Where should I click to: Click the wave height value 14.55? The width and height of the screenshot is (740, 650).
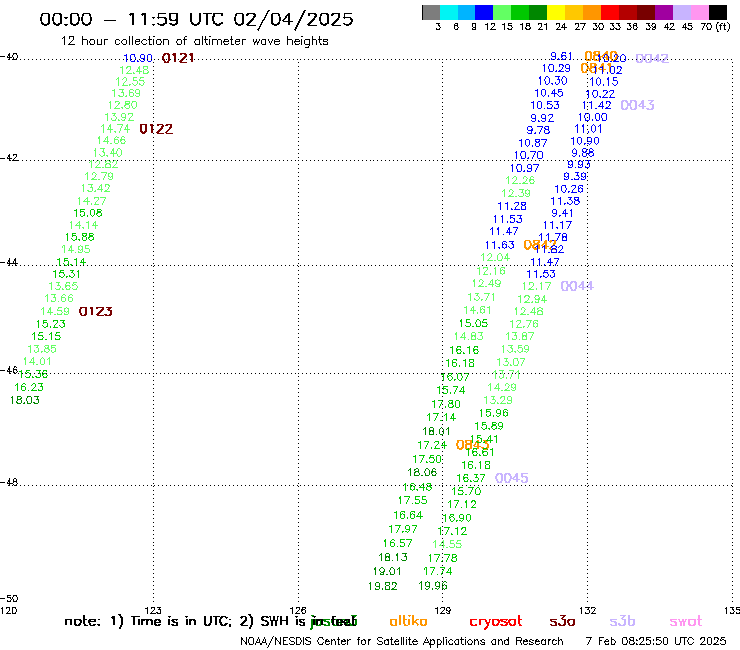(x=447, y=544)
